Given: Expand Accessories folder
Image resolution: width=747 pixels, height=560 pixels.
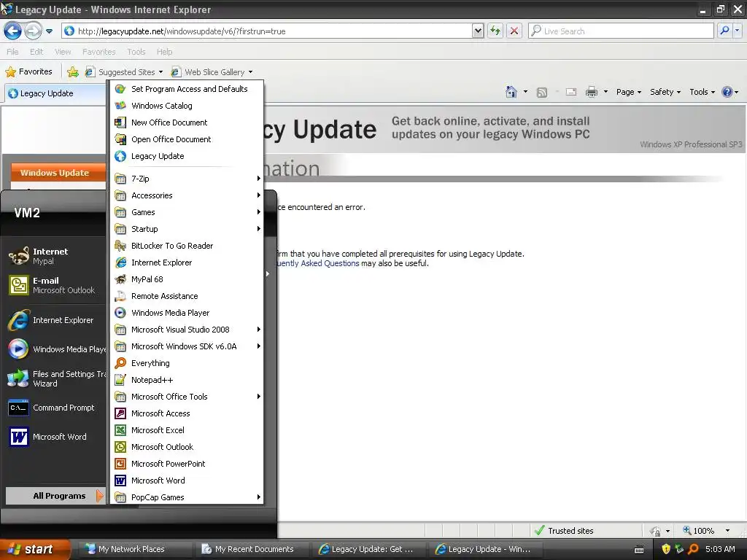Looking at the screenshot, I should click(x=187, y=195).
